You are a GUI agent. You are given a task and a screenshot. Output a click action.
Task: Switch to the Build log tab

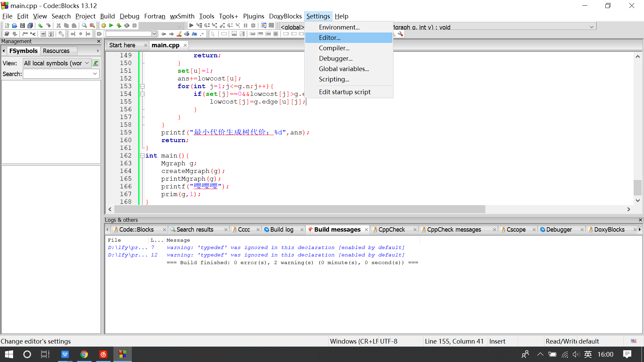click(x=282, y=230)
